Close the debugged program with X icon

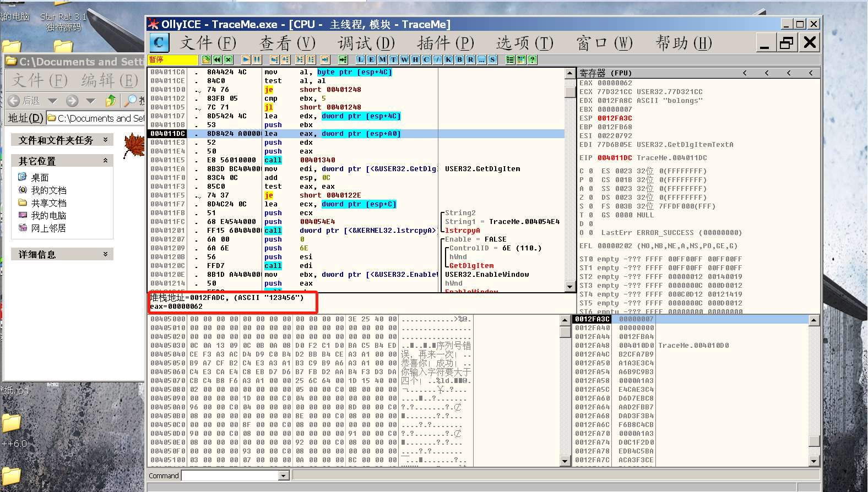click(x=229, y=59)
